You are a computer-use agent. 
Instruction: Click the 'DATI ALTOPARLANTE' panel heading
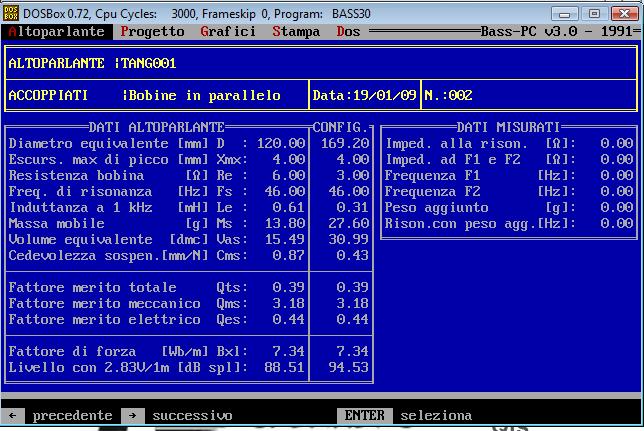156,127
